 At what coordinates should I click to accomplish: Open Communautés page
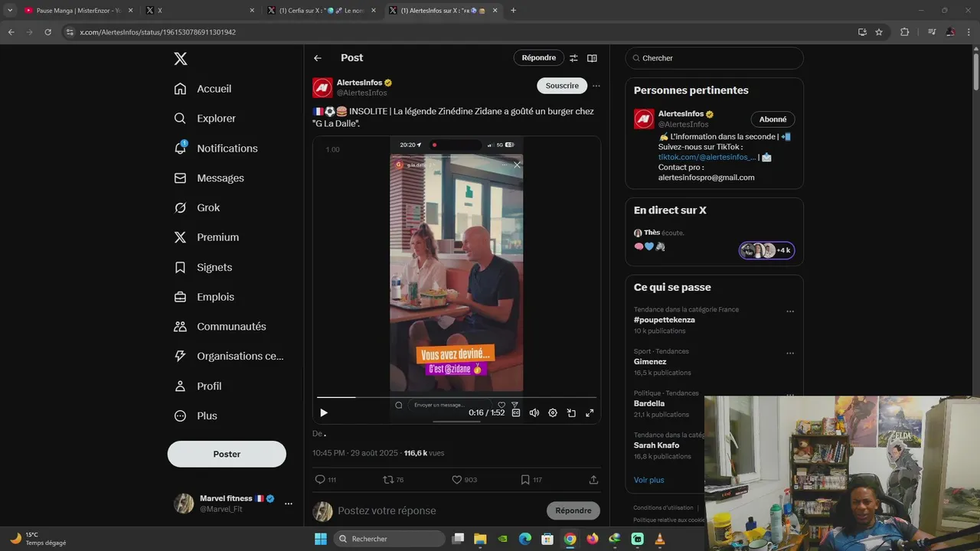pyautogui.click(x=220, y=327)
